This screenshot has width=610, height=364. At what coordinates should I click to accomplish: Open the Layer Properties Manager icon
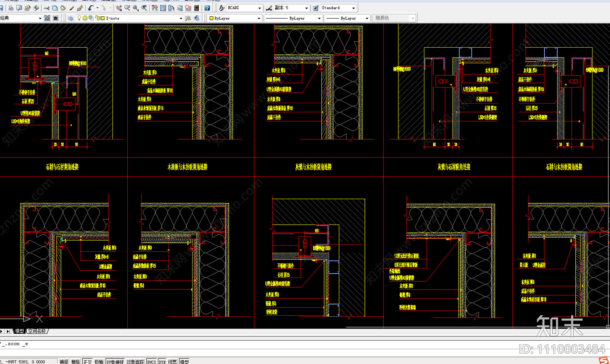coord(71,18)
